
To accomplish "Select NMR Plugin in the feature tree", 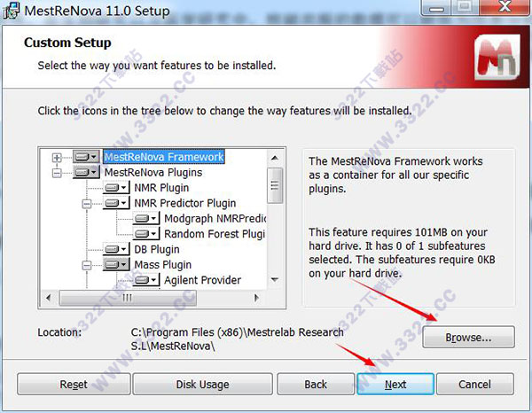I will tap(161, 188).
